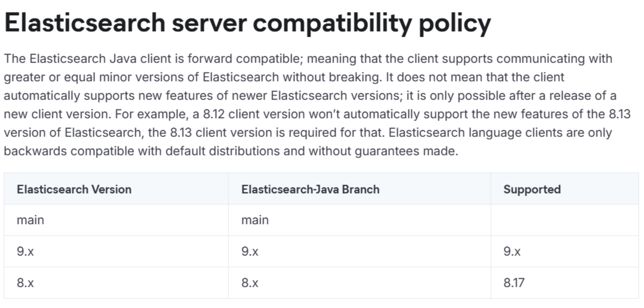Image resolution: width=644 pixels, height=308 pixels.
Task: Click the "Elasticsearch Version" column header
Action: 74,189
